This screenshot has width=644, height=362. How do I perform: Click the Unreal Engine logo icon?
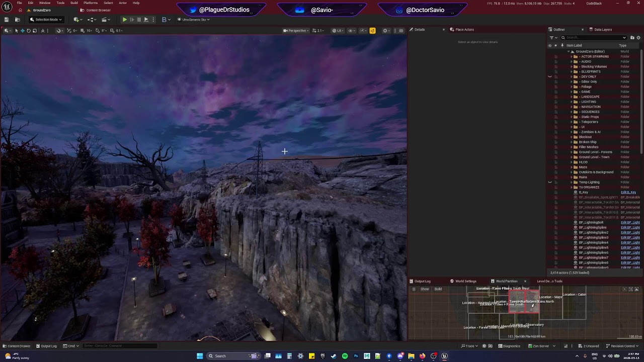pos(7,7)
